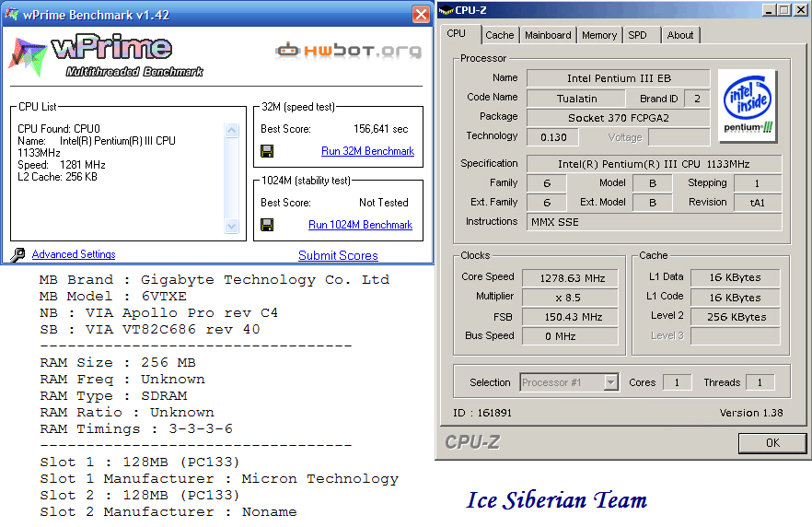Click the FSB value 150.43 MHz
Viewport: 812px width, 527px height.
pyautogui.click(x=570, y=317)
